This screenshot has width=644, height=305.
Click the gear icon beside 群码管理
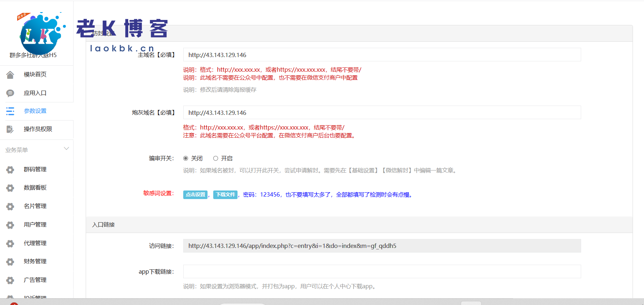pos(10,170)
